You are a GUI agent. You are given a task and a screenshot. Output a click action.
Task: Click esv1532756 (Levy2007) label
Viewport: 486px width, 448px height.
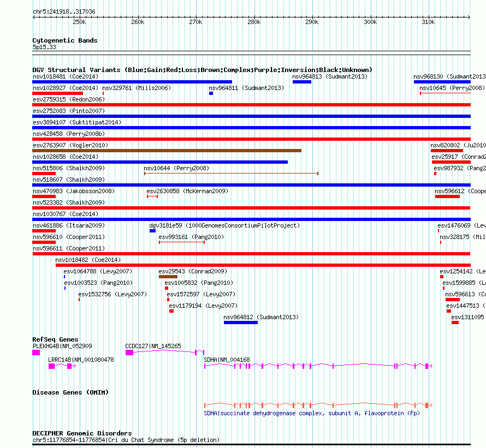[x=112, y=294]
